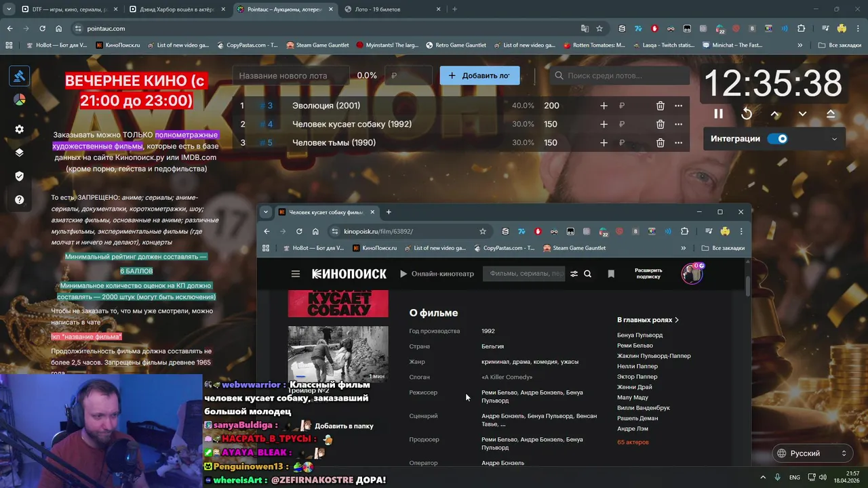This screenshot has height=488, width=868.
Task: Open Онлайн-кинотеатр on Kinopoisk
Action: click(x=437, y=274)
